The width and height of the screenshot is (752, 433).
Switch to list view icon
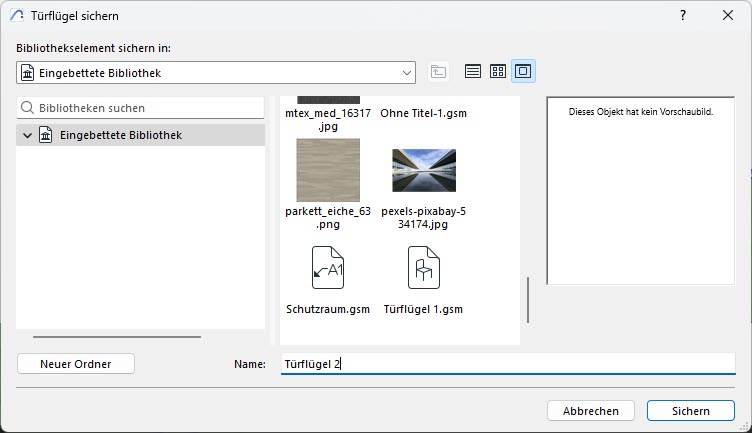point(473,71)
